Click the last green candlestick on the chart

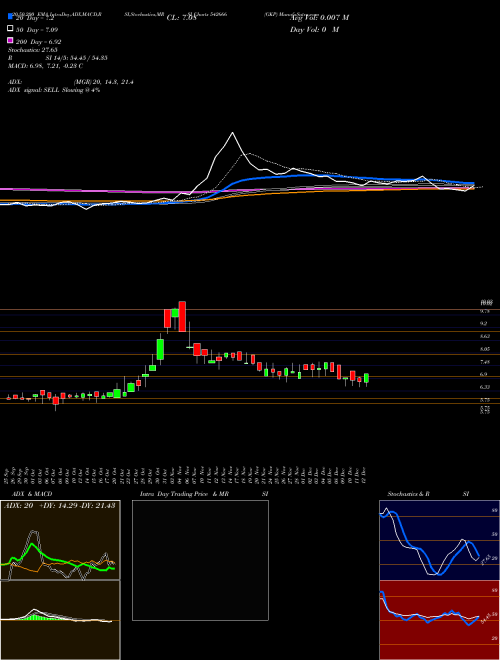tap(366, 378)
